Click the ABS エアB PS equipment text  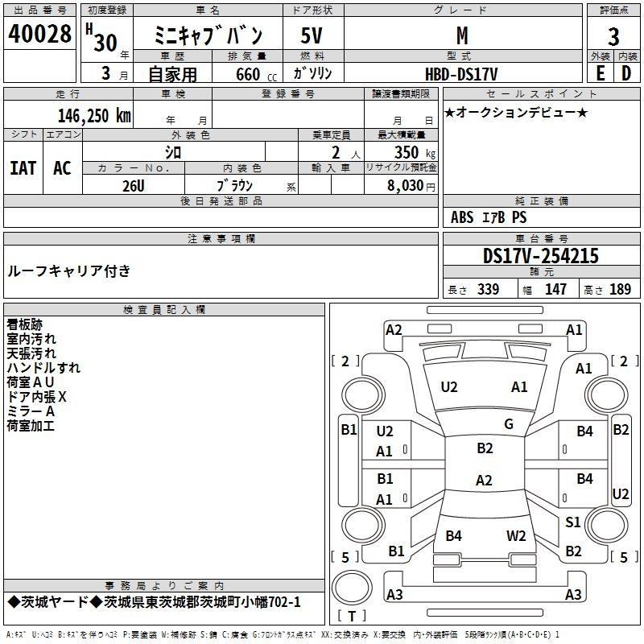click(489, 217)
